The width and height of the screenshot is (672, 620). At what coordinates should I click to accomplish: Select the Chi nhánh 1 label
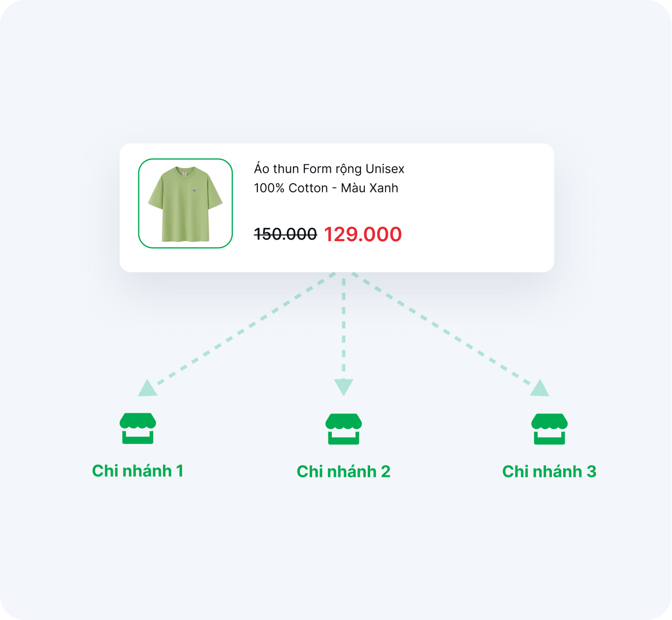click(138, 471)
